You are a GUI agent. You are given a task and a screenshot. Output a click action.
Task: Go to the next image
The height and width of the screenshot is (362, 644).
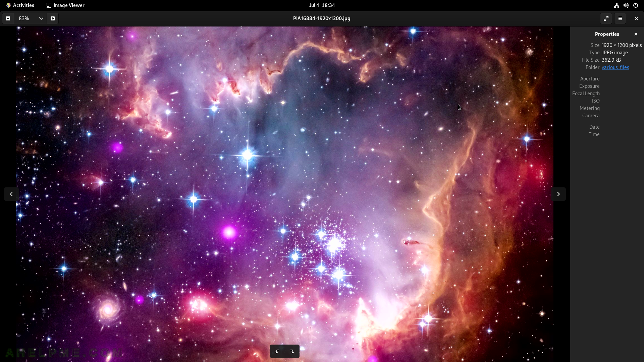pyautogui.click(x=558, y=194)
